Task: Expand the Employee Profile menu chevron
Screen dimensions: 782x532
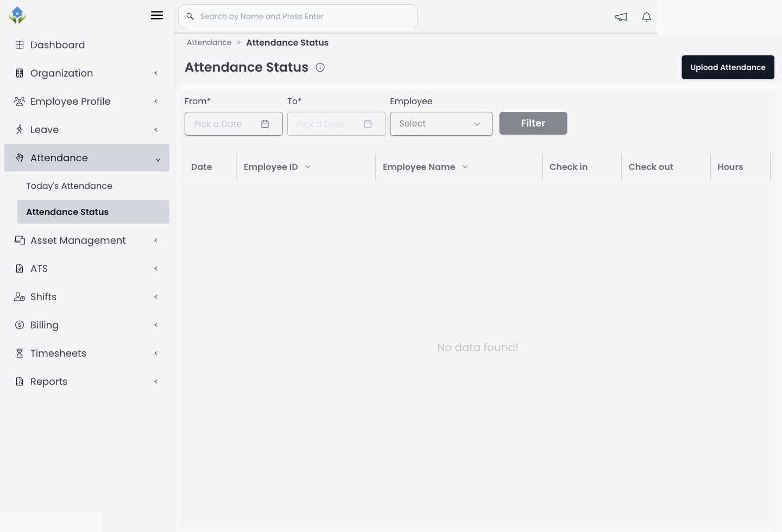Action: [156, 102]
